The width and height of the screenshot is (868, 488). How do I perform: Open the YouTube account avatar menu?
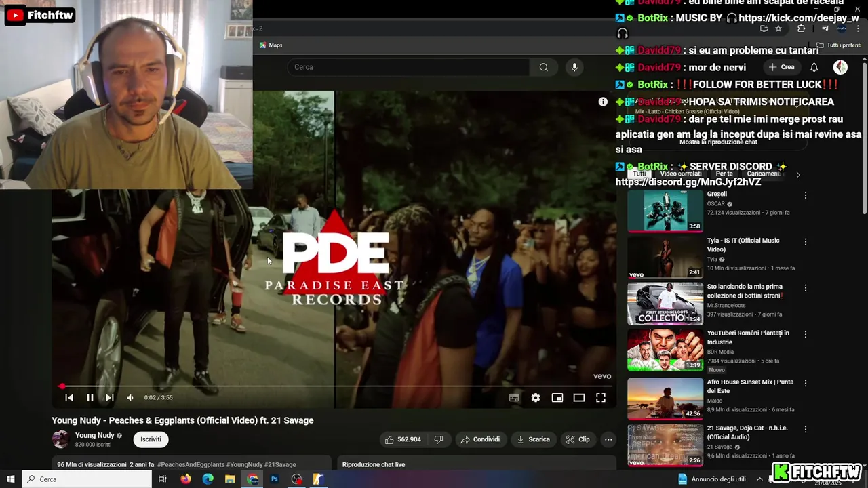pyautogui.click(x=840, y=67)
